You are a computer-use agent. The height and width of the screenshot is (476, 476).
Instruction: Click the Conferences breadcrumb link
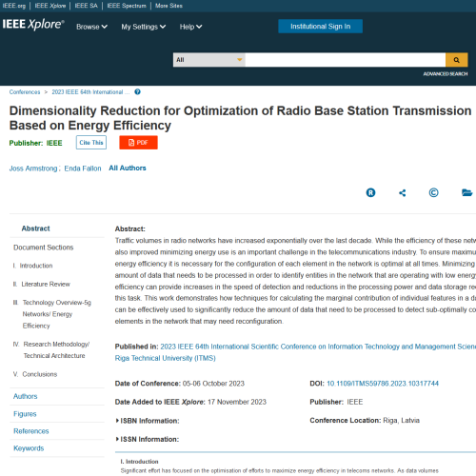(25, 92)
